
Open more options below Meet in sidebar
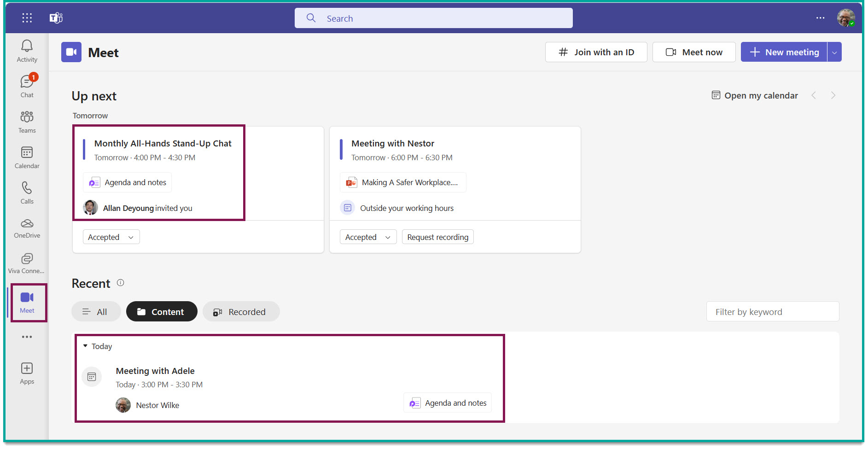[27, 337]
